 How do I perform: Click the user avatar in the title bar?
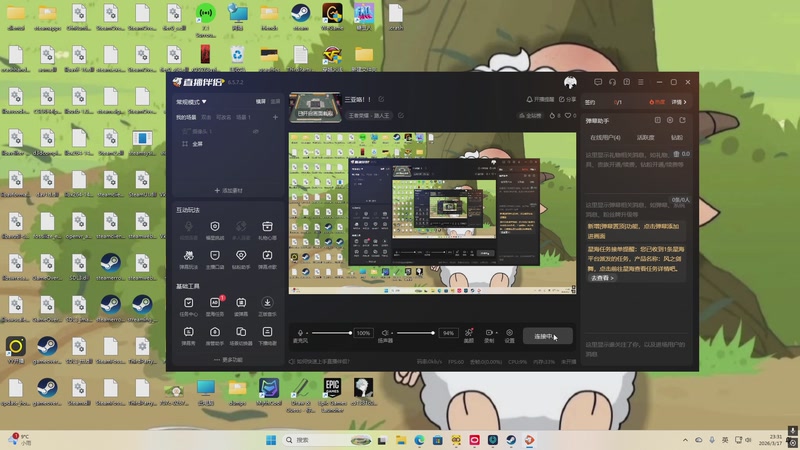570,82
